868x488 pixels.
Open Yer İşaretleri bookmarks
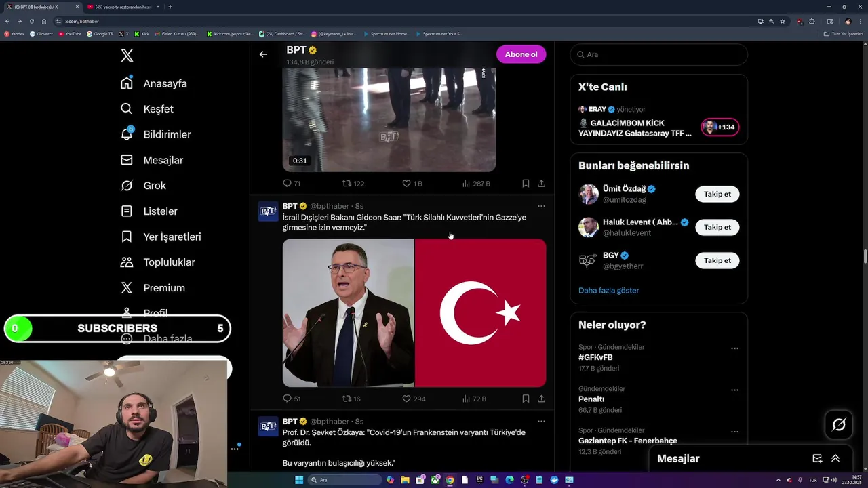click(161, 237)
